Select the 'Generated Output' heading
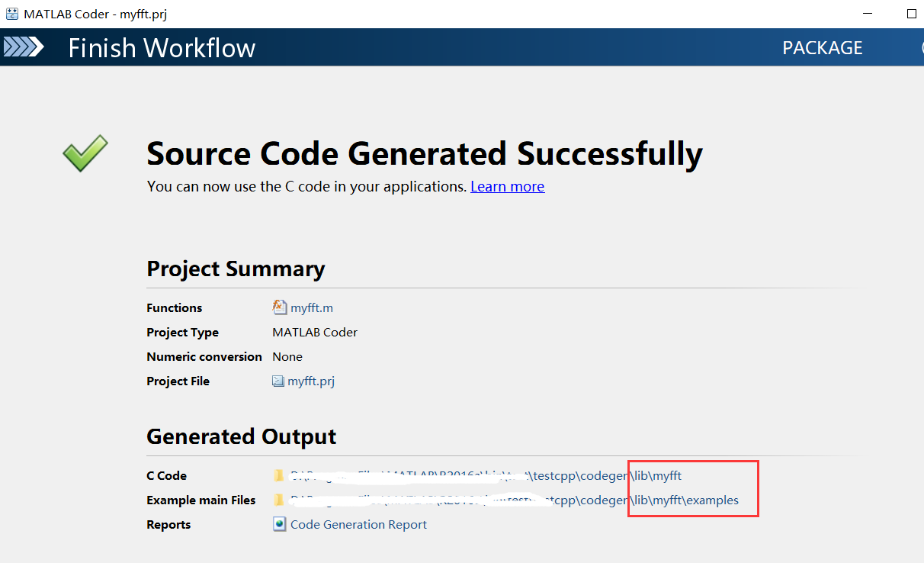This screenshot has height=563, width=924. click(x=242, y=436)
